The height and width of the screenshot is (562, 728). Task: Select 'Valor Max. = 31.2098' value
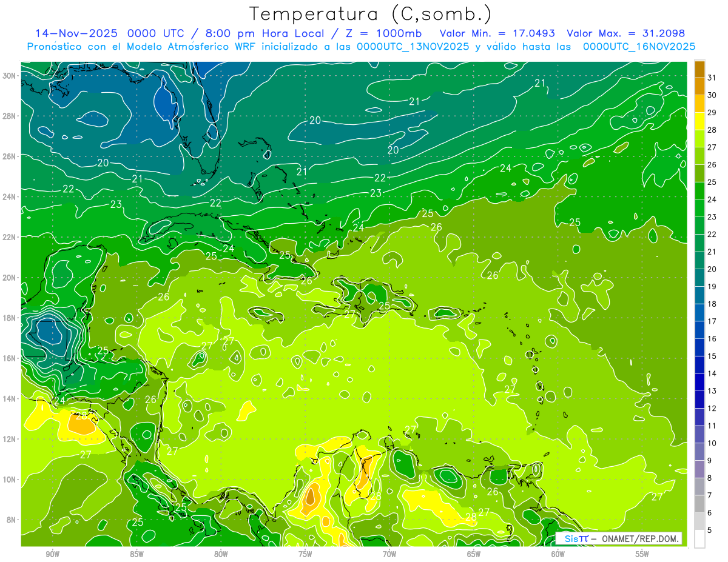626,33
